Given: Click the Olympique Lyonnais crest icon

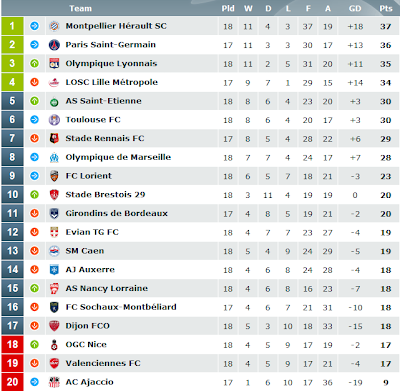Looking at the screenshot, I should (54, 63).
